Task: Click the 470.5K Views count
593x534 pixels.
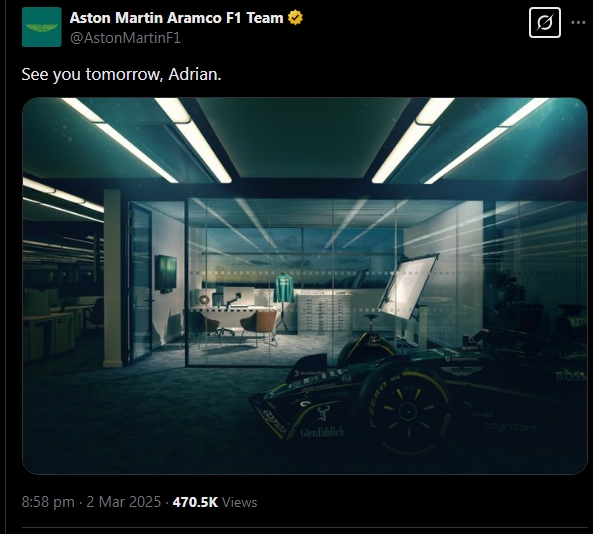Action: [x=215, y=502]
